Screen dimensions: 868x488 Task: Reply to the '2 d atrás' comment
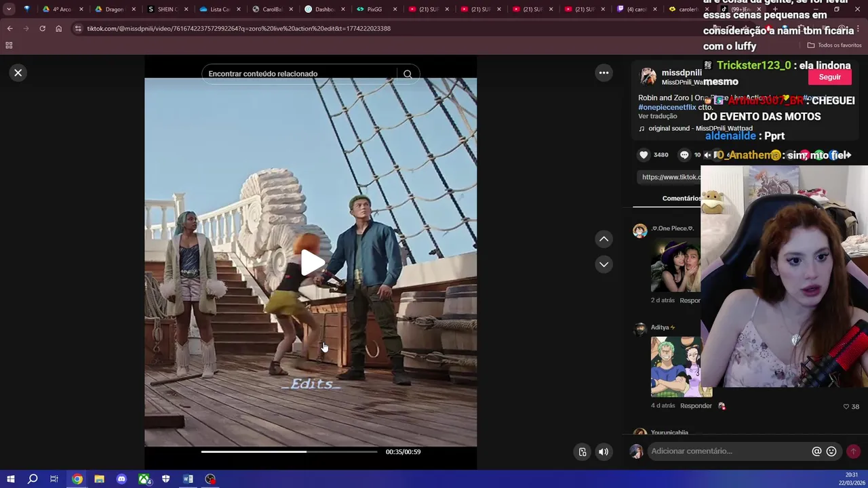click(x=690, y=300)
